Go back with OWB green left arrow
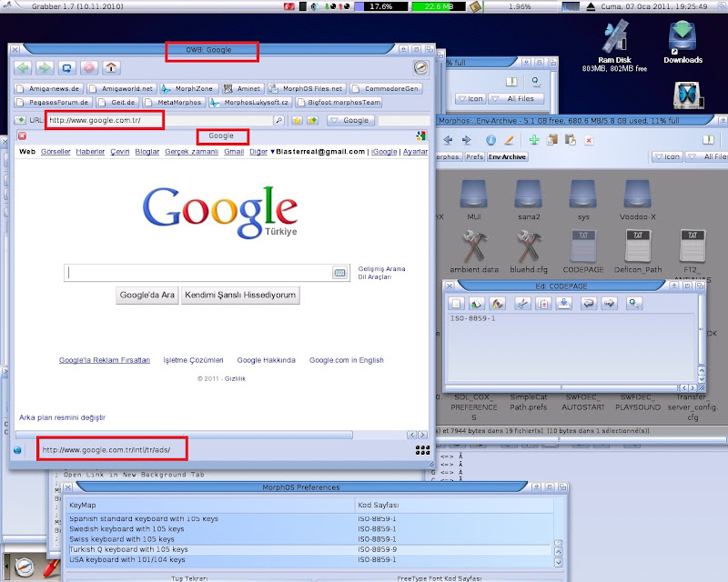 point(23,68)
